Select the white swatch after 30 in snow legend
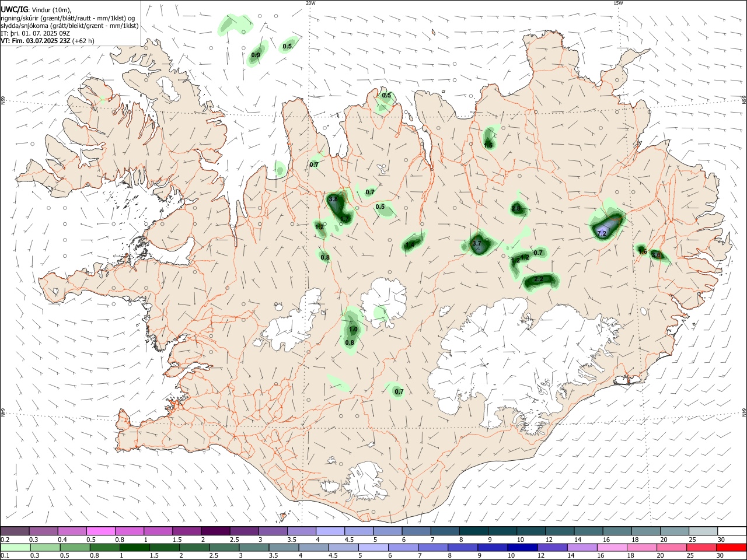The image size is (747, 560). tap(731, 531)
